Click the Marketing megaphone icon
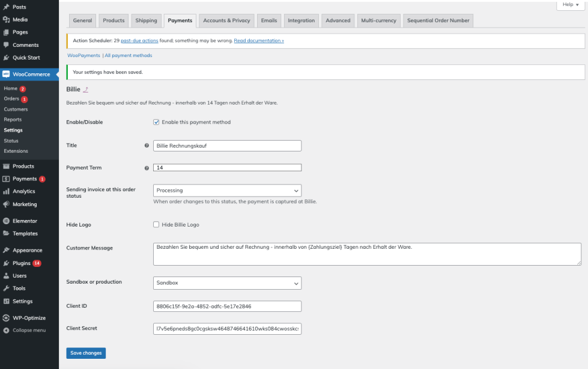The height and width of the screenshot is (369, 588). 6,204
